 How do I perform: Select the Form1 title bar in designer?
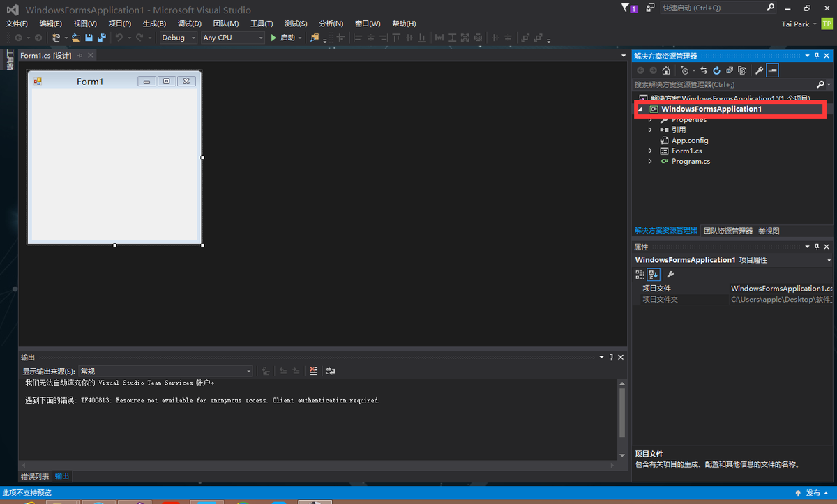[x=114, y=82]
